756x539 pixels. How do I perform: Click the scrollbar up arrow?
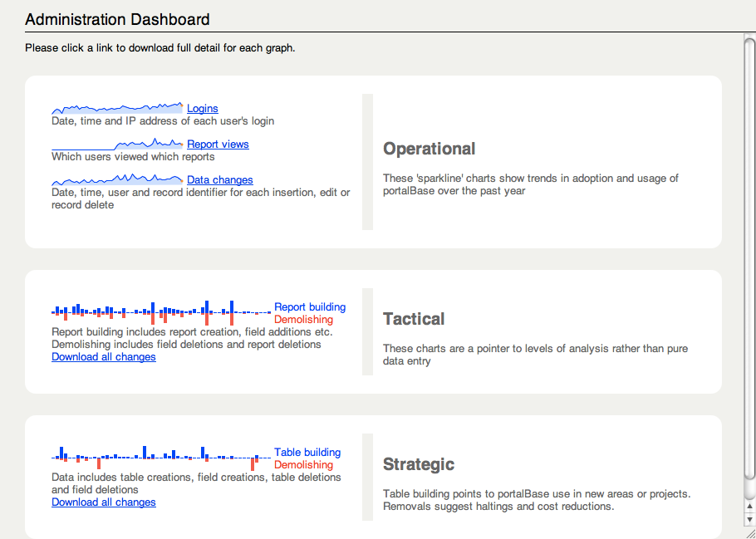749,506
